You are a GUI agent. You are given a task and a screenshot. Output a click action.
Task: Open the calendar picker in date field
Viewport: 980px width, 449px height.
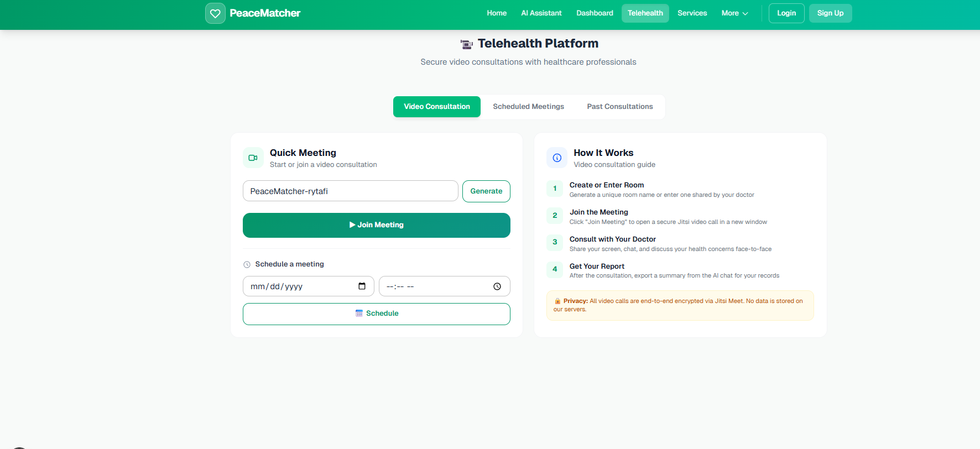[x=362, y=286]
